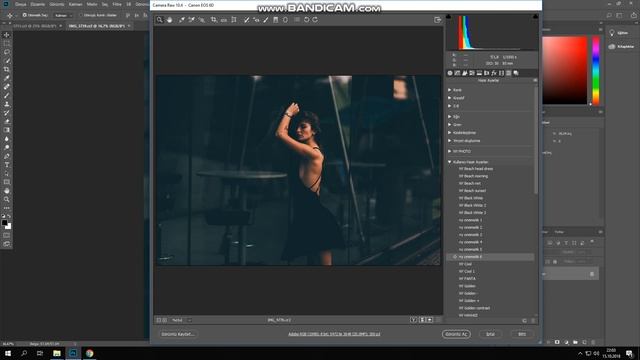The height and width of the screenshot is (360, 640).
Task: Expand the Gren preset group
Action: coord(449,124)
